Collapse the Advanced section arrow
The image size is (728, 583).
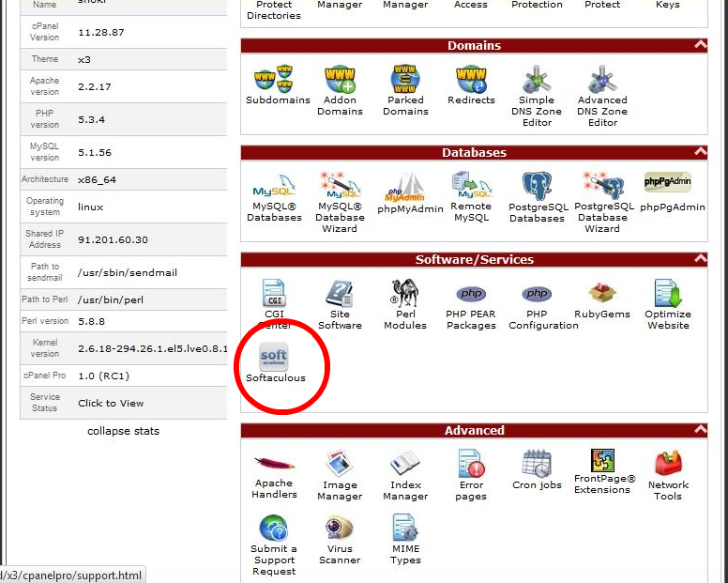click(x=700, y=429)
